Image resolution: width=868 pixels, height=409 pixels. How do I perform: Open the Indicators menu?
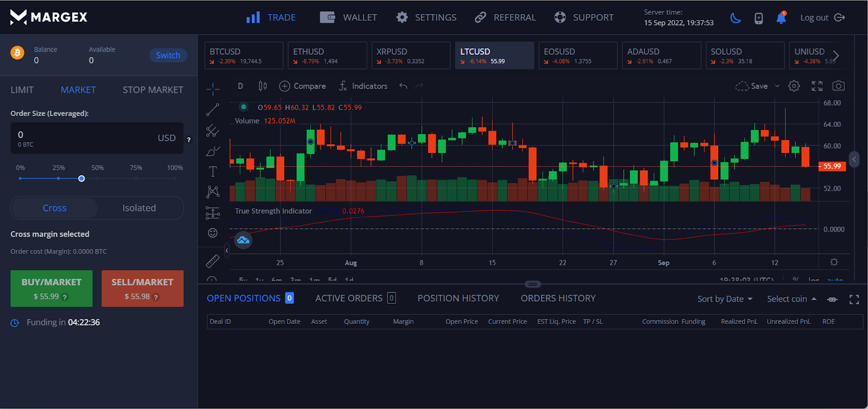(x=363, y=86)
